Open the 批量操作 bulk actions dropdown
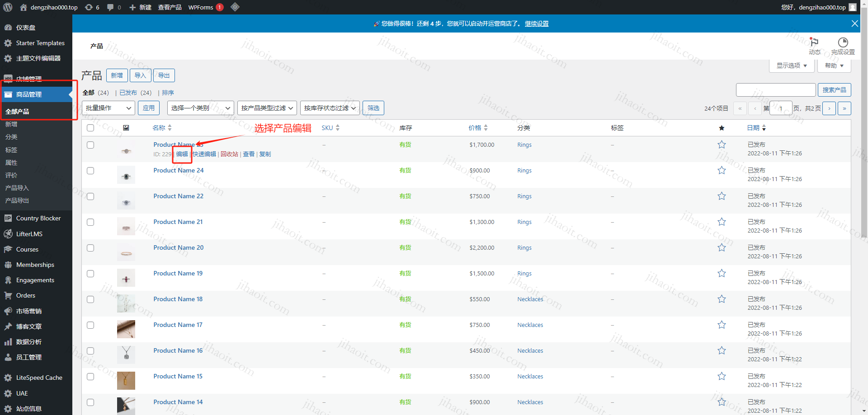 (108, 108)
